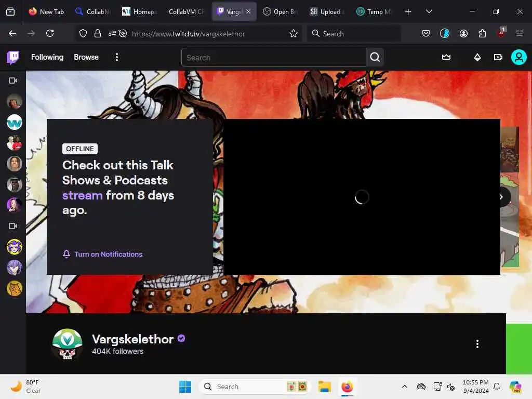Switch to the CollabVM Ch tab
532x399 pixels.
(x=187, y=12)
